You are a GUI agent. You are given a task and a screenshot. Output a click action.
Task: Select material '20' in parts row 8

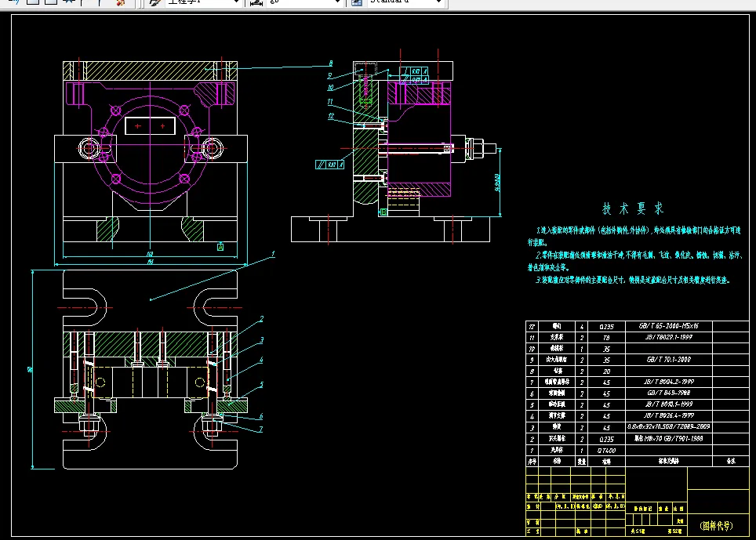point(606,371)
